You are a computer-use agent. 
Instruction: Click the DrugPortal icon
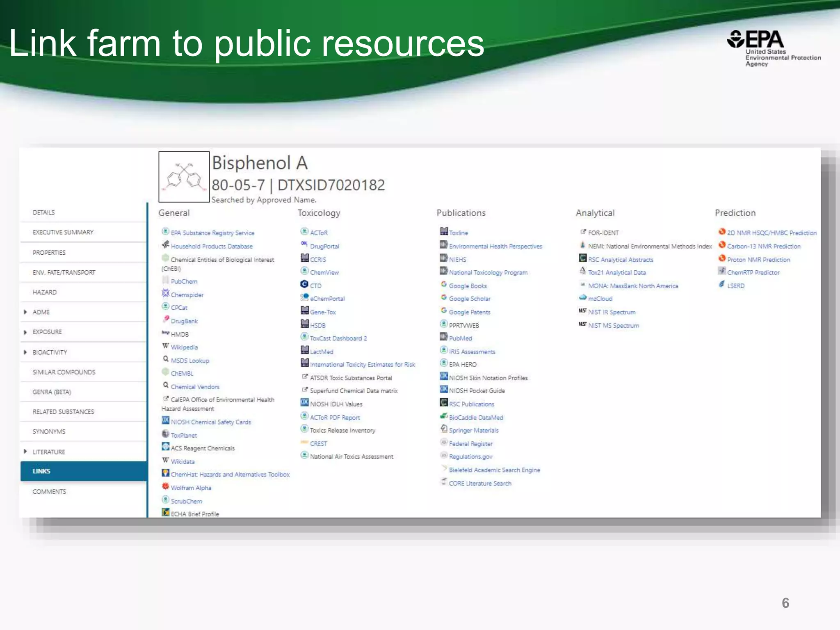(x=304, y=244)
